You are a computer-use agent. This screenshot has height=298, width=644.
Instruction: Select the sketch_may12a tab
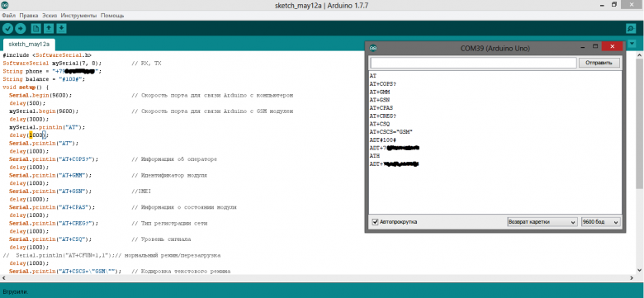(29, 45)
